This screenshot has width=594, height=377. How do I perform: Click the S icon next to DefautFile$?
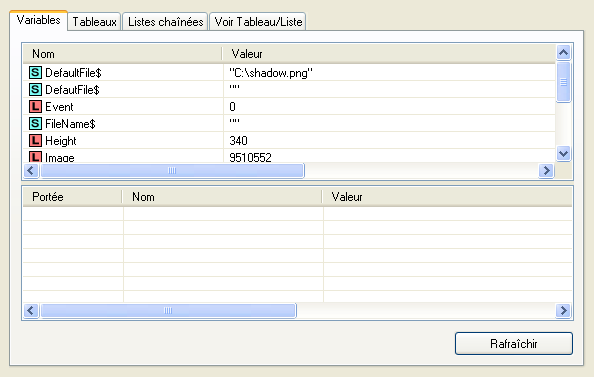[x=35, y=89]
